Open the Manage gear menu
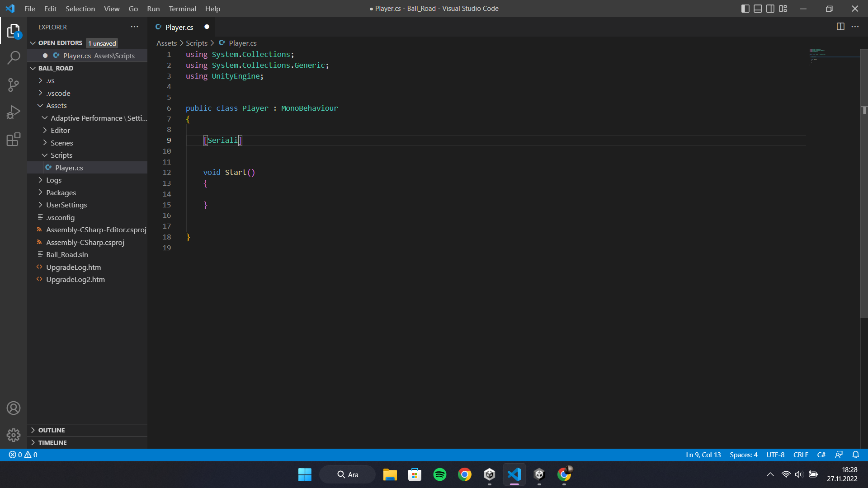868x488 pixels. (x=14, y=435)
